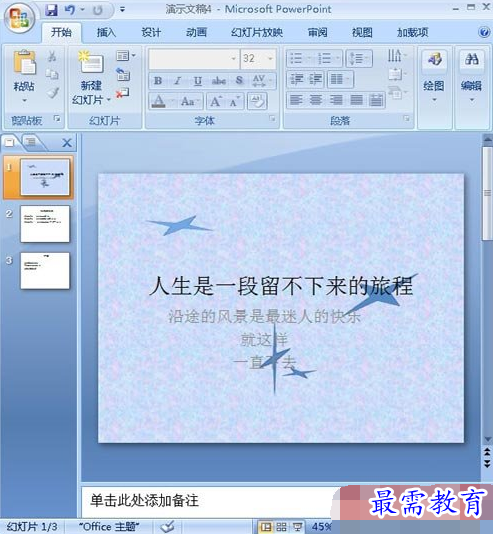
Task: Expand the 粘贴 paste options arrow
Action: [x=24, y=100]
